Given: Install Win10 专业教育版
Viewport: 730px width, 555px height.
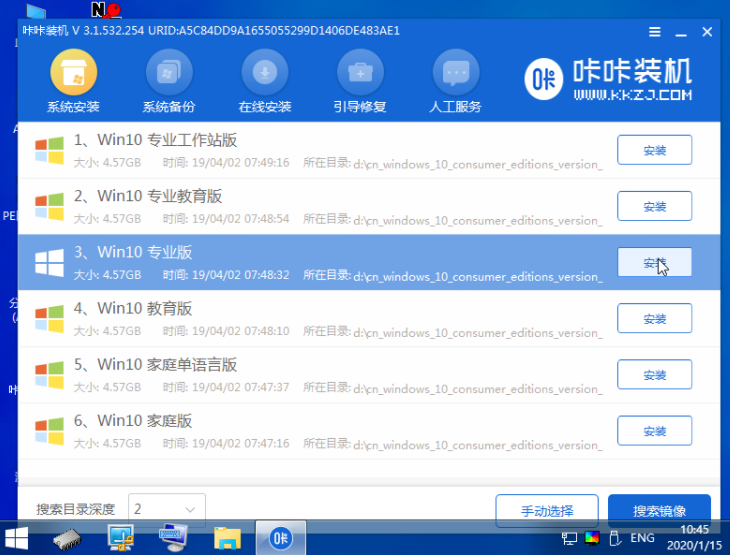Looking at the screenshot, I should tap(654, 206).
